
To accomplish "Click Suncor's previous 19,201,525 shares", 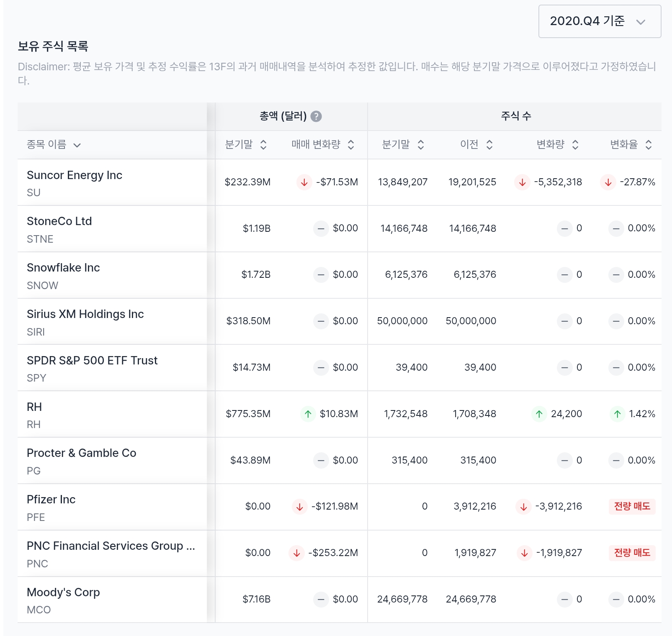I will click(472, 182).
